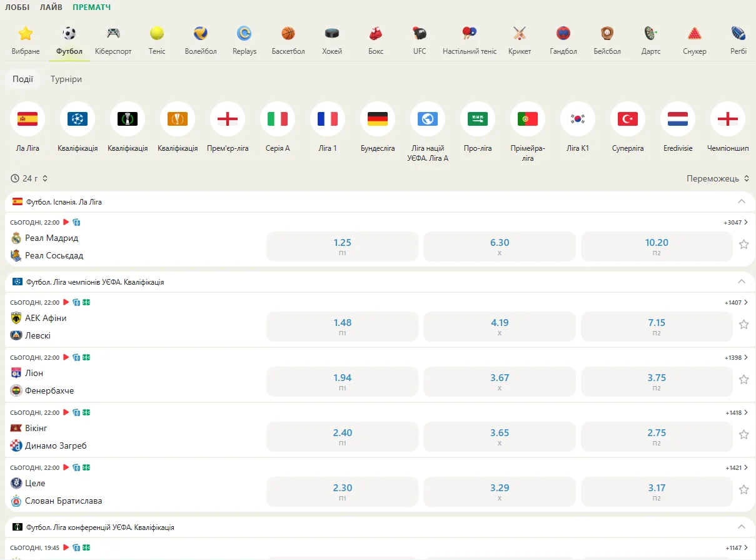
Task: Choose the Волейбол sport icon
Action: [201, 33]
